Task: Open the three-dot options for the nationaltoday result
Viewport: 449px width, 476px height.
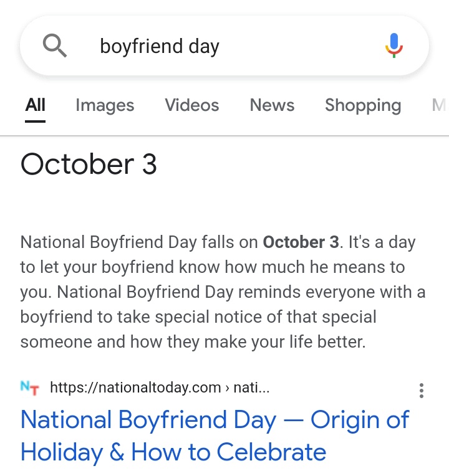Action: tap(421, 391)
